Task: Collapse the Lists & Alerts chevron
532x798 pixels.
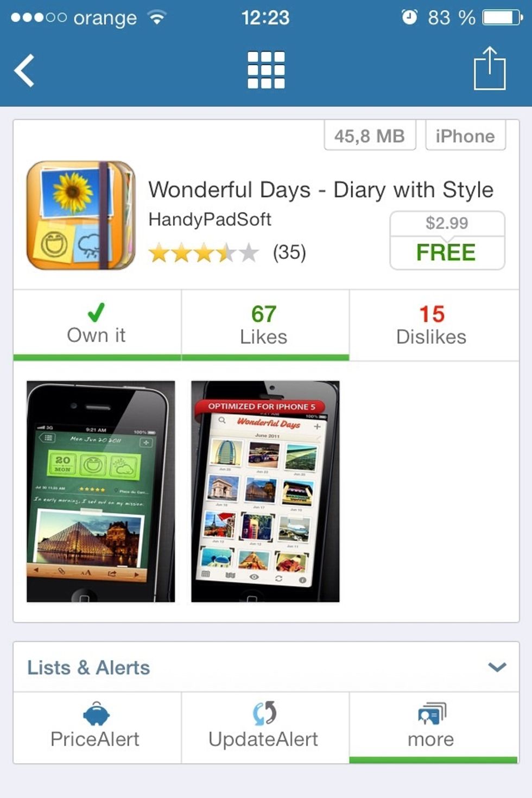Action: (x=497, y=667)
